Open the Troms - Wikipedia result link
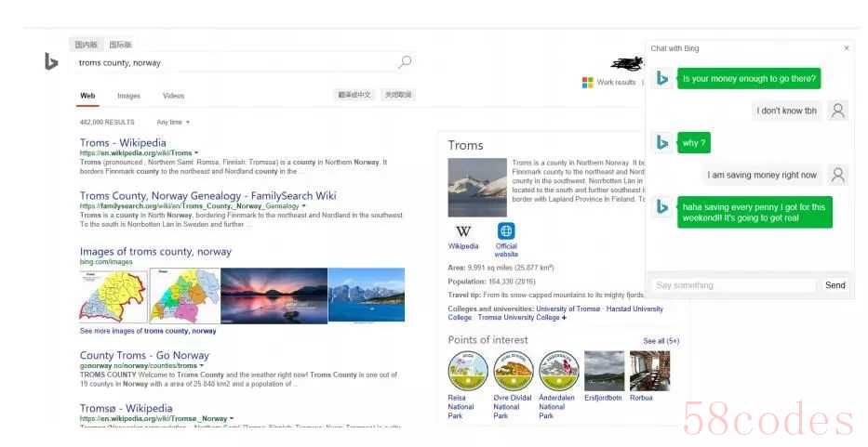The width and height of the screenshot is (868, 447). [x=123, y=143]
